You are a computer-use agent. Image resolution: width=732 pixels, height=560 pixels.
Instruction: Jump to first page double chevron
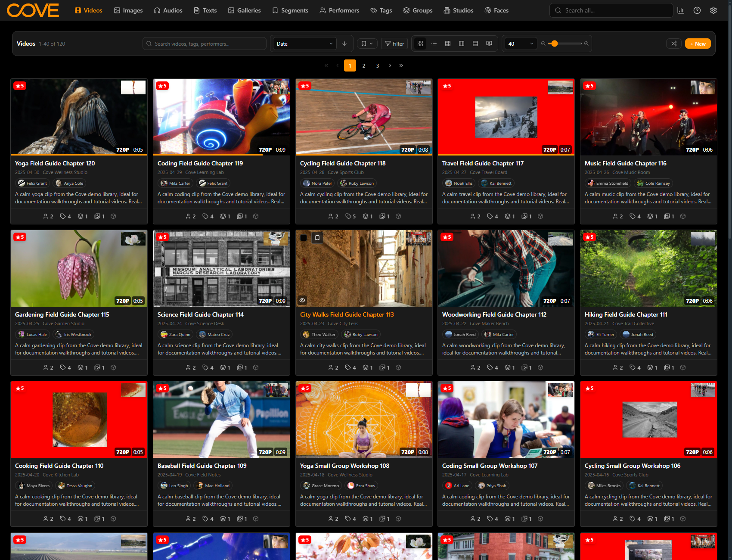(326, 65)
